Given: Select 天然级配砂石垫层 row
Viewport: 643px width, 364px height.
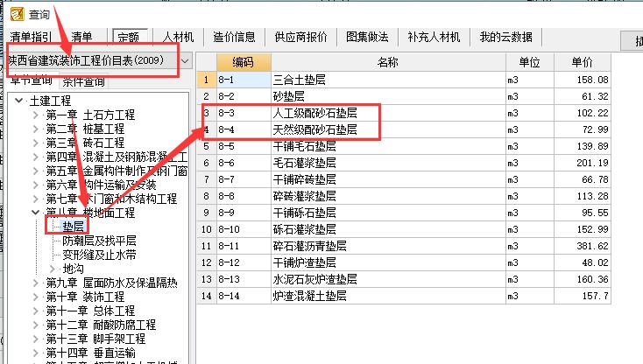Looking at the screenshot, I should pyautogui.click(x=404, y=129).
